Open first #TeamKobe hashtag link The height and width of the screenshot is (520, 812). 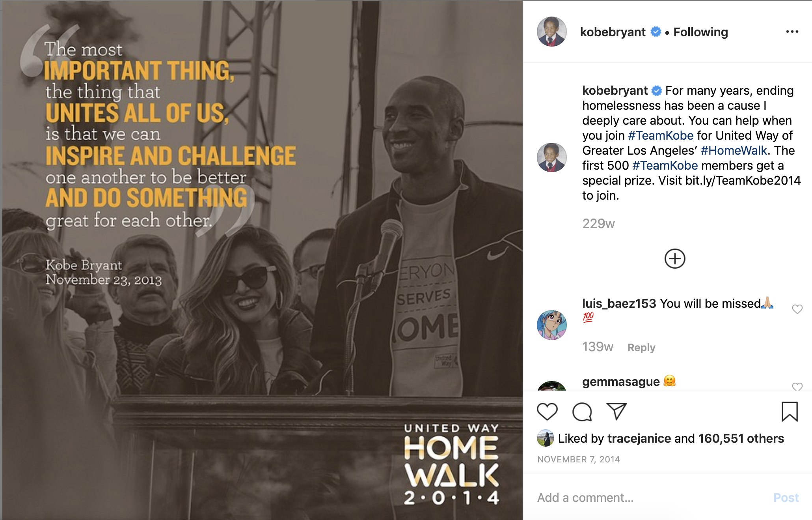661,135
